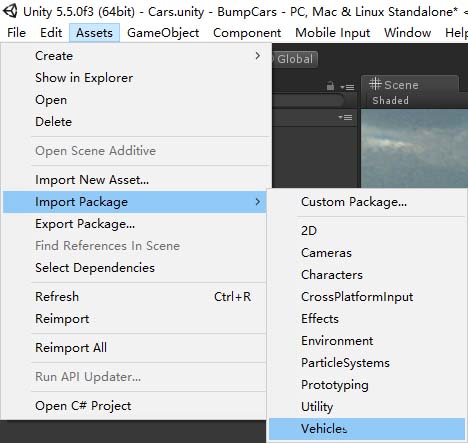This screenshot has height=443, width=468.
Task: Open the Component menu
Action: coord(247,33)
